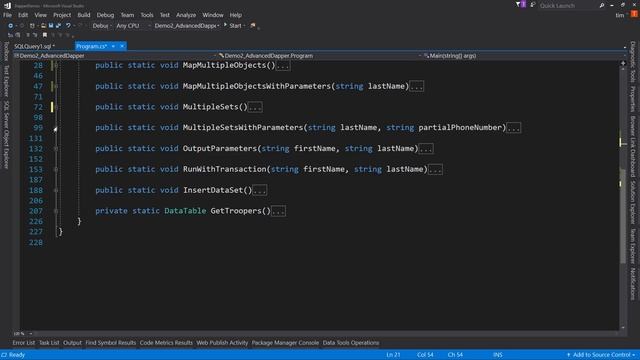Open the Help menu
Viewport: 640px width, 360px height.
point(236,15)
